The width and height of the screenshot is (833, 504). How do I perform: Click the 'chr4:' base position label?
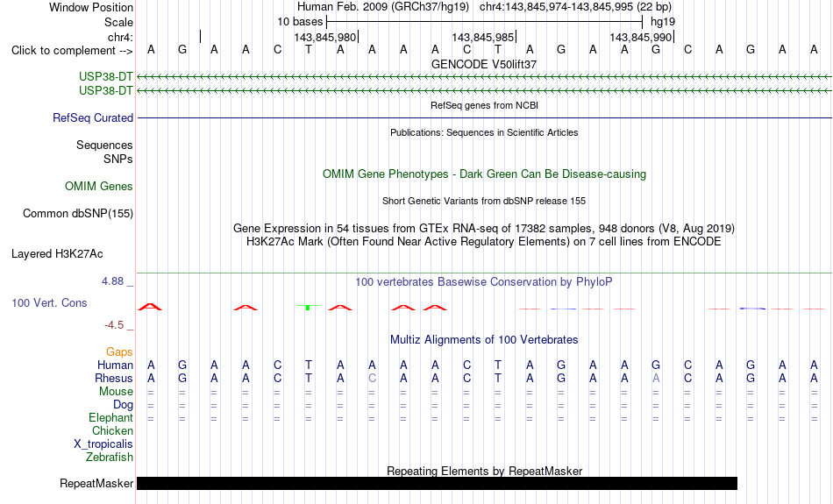pos(120,37)
